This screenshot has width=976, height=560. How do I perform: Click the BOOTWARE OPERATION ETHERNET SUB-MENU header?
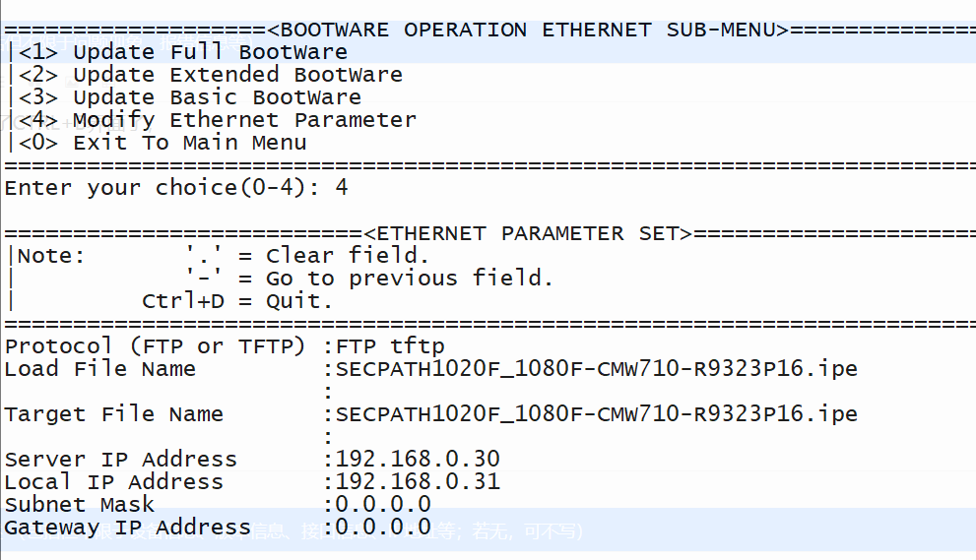527,30
